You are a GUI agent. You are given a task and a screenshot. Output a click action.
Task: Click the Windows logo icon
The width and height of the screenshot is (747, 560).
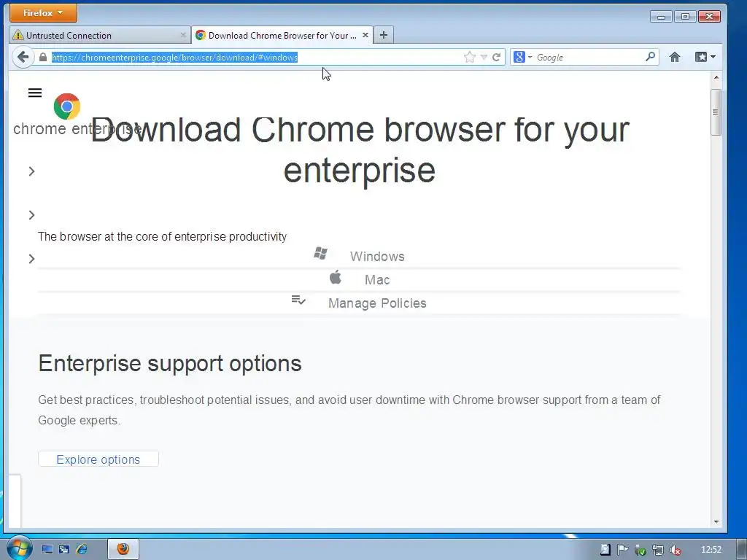coord(321,253)
